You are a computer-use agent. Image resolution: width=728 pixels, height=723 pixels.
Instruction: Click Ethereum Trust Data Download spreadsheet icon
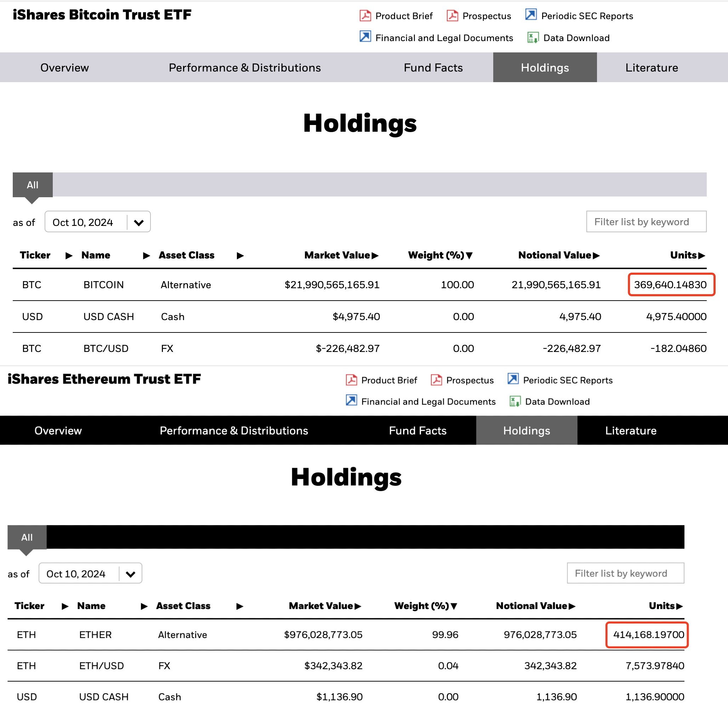tap(515, 401)
